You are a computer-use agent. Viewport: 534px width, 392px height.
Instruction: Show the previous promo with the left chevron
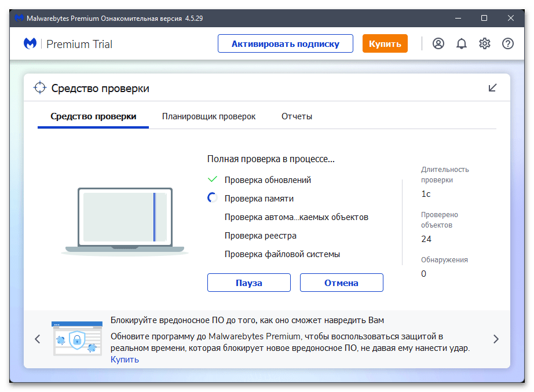point(38,339)
